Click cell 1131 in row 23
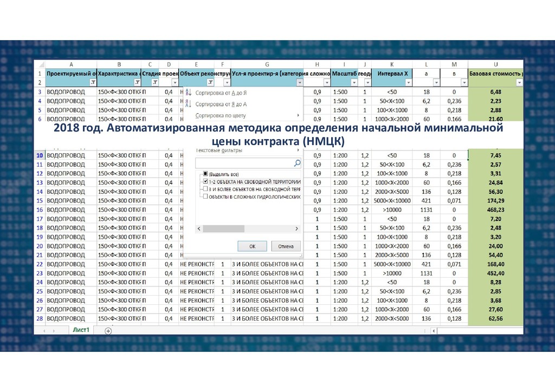The height and width of the screenshot is (392, 555). 426,273
